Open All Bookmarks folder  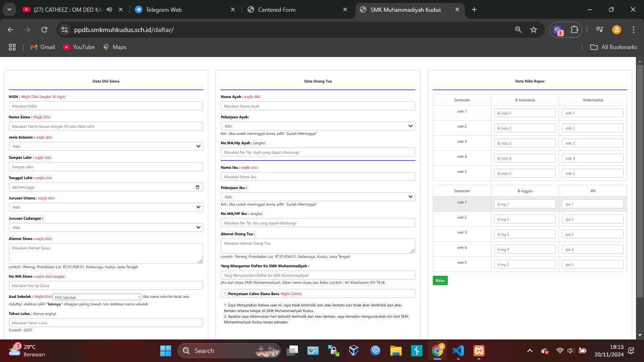614,47
